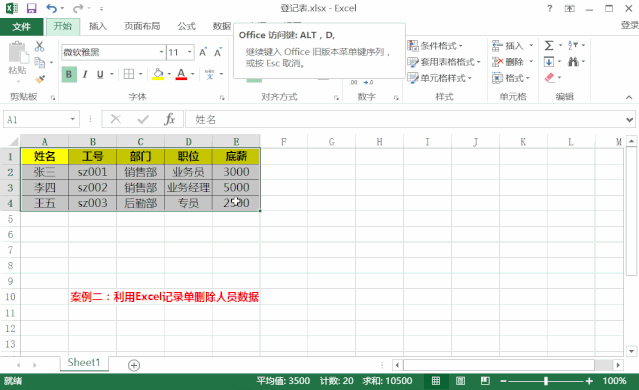The height and width of the screenshot is (390, 639).
Task: Switch to the 公式 Formulas tab
Action: [x=187, y=26]
